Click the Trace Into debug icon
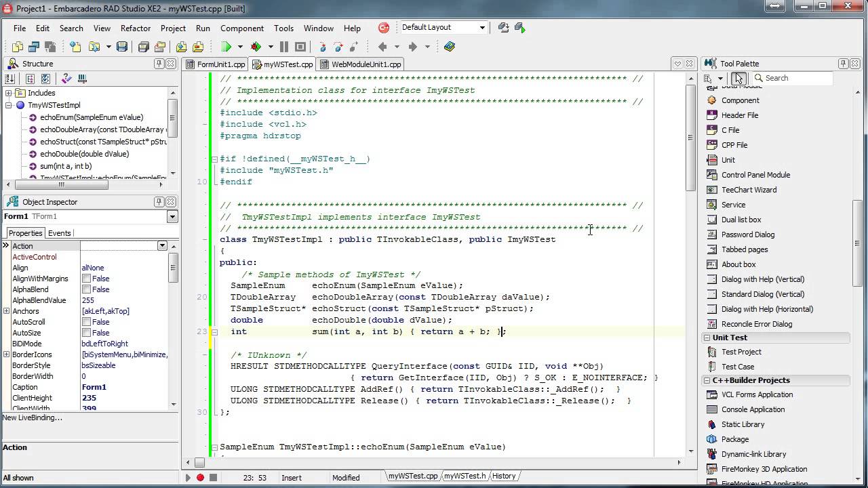This screenshot has width=868, height=488. 322,47
